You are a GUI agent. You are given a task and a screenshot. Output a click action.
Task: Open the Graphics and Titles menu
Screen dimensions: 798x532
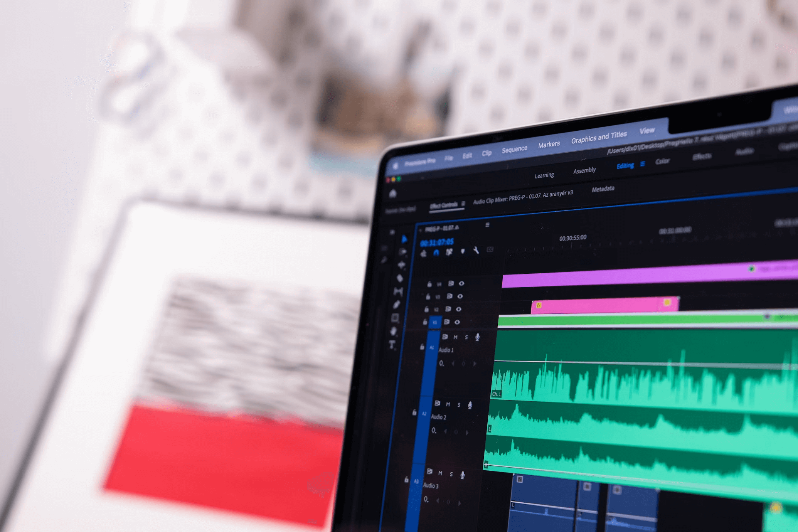coord(599,137)
